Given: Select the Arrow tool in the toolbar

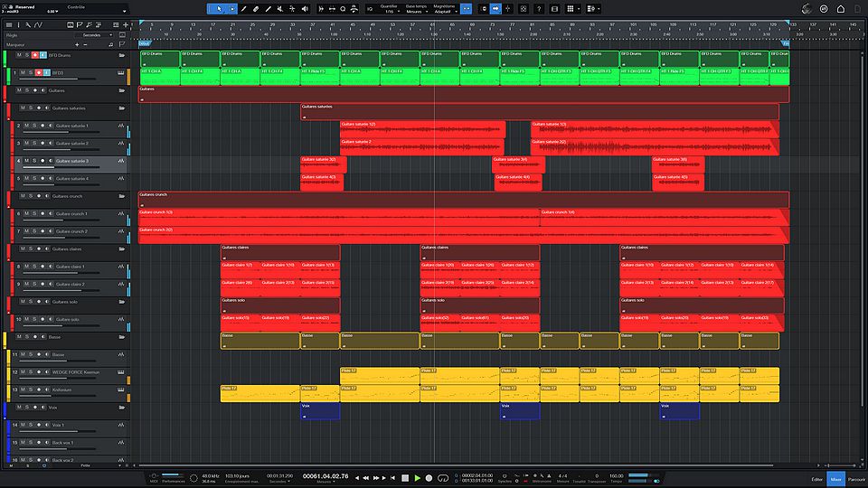Looking at the screenshot, I should click(x=218, y=8).
